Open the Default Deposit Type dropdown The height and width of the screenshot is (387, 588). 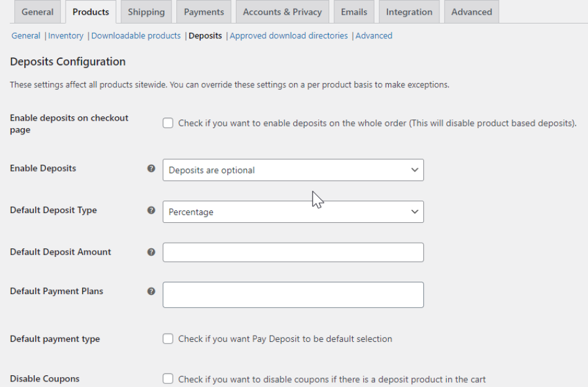tap(293, 212)
